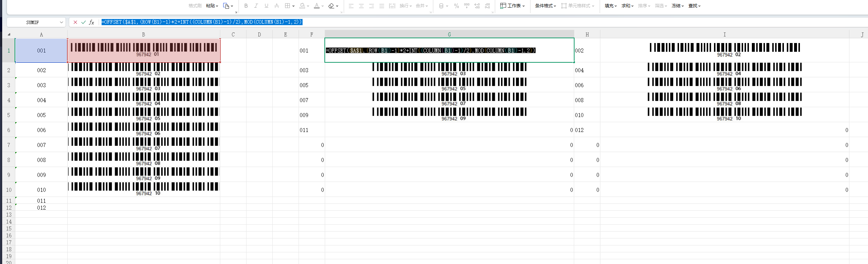Open the 条件格式 dropdown
This screenshot has height=264, width=868.
(545, 6)
